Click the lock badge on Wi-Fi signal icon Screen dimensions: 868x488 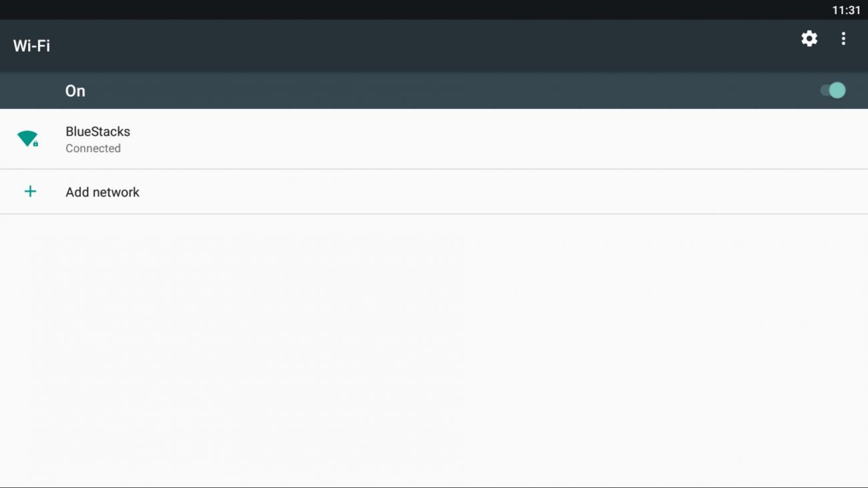[35, 144]
